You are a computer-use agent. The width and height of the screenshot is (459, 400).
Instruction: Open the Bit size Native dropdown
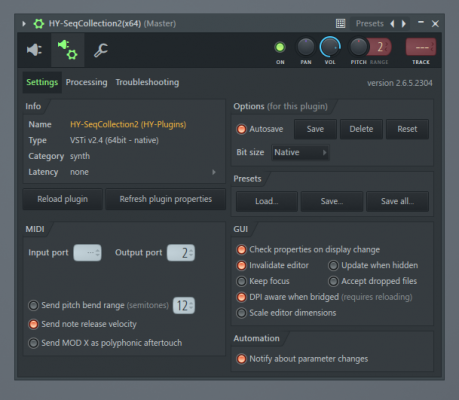pos(300,152)
